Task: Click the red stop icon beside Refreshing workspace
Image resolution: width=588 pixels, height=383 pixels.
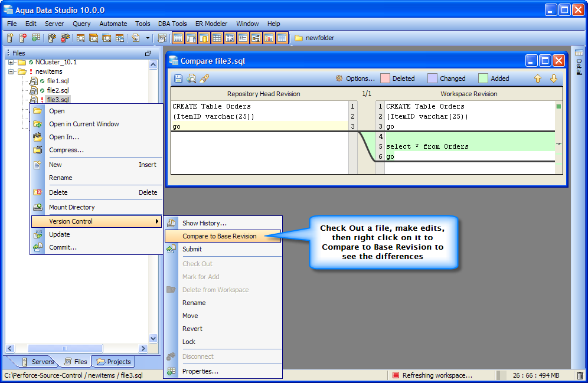Action: point(396,375)
